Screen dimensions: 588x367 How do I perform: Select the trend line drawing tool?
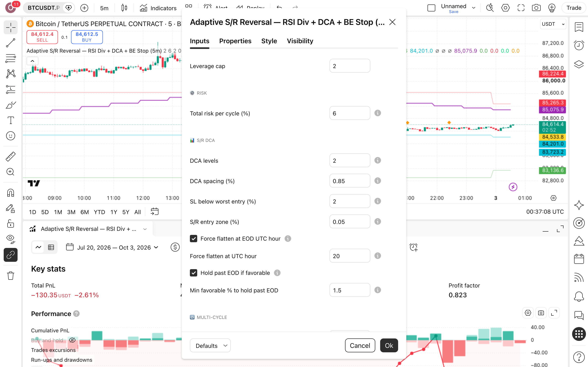click(x=10, y=43)
